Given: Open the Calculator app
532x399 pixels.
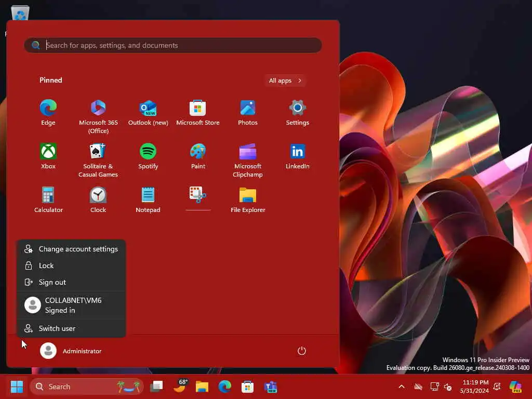Looking at the screenshot, I should point(48,200).
